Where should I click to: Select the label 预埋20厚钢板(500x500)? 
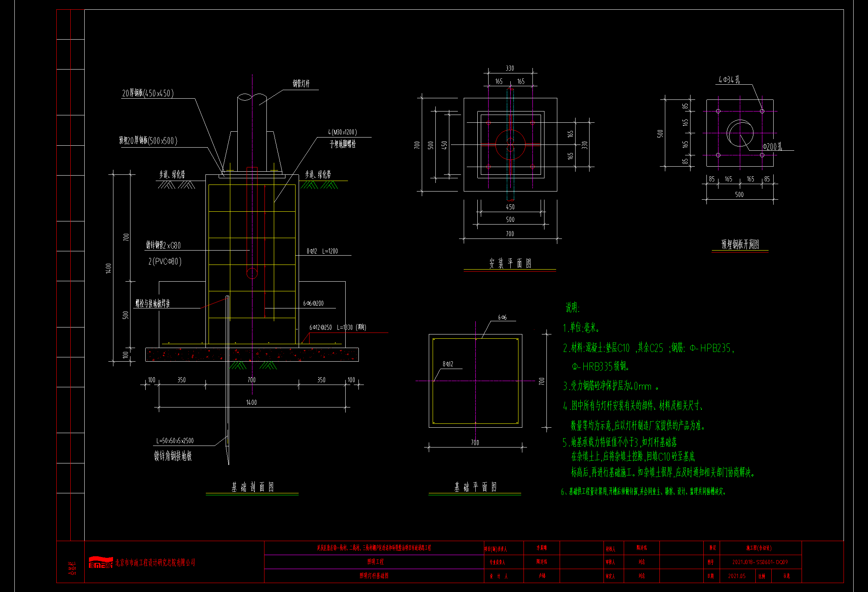pyautogui.click(x=148, y=141)
